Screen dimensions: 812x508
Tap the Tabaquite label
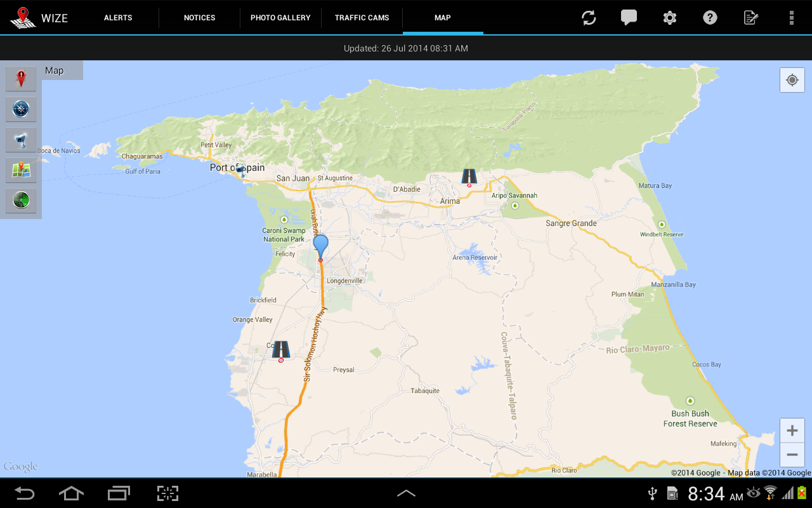[425, 391]
